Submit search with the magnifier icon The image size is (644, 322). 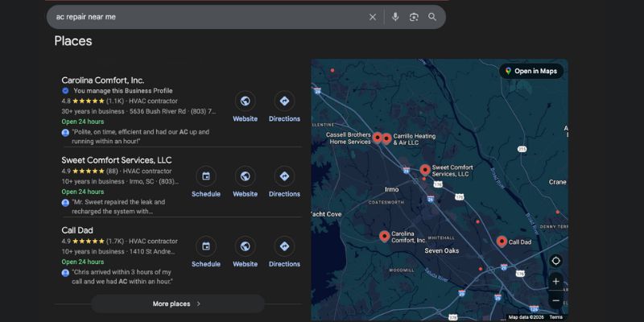(x=432, y=17)
